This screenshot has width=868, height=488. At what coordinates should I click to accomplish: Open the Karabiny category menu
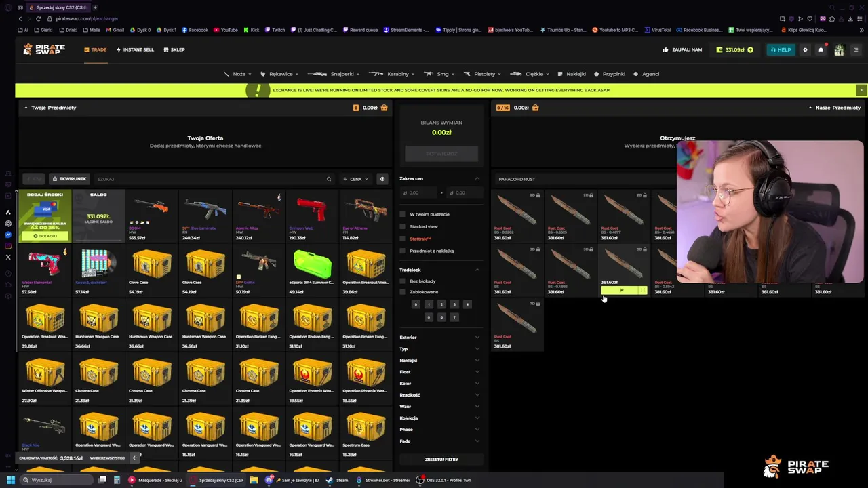pos(393,74)
